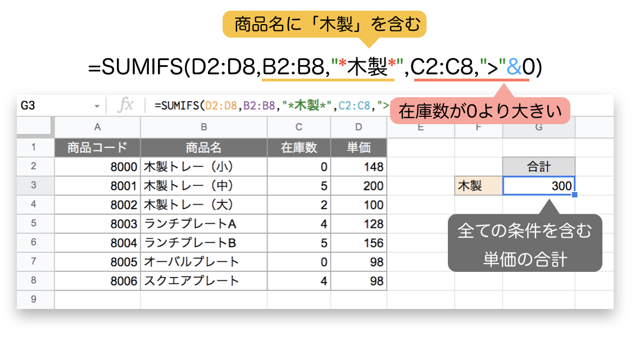The image size is (644, 364).
Task: Select cell with product code 8002
Action: [97, 205]
